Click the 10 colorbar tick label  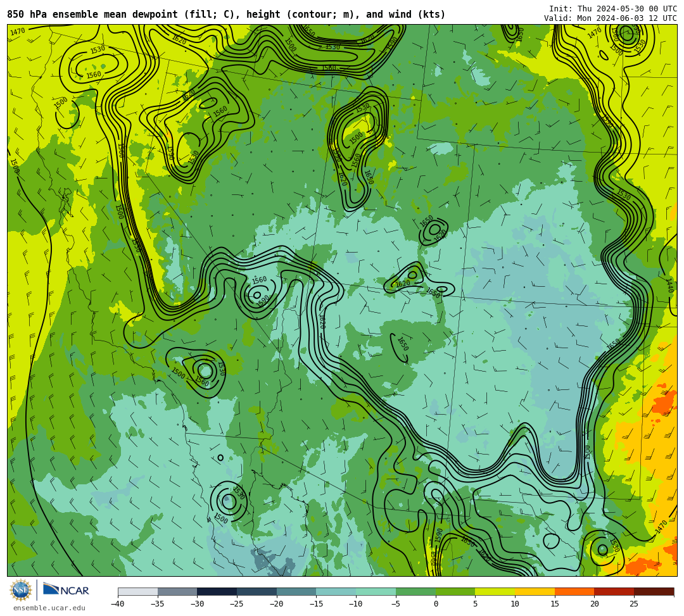tap(515, 604)
